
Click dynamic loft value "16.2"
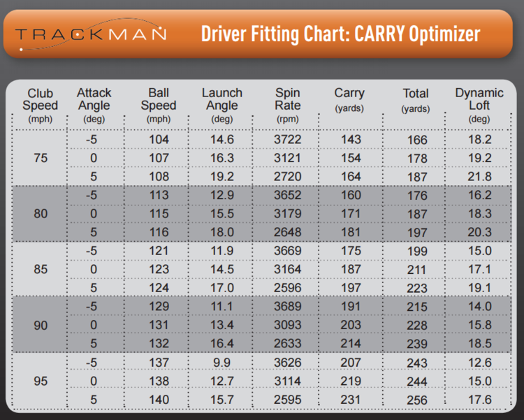point(479,195)
